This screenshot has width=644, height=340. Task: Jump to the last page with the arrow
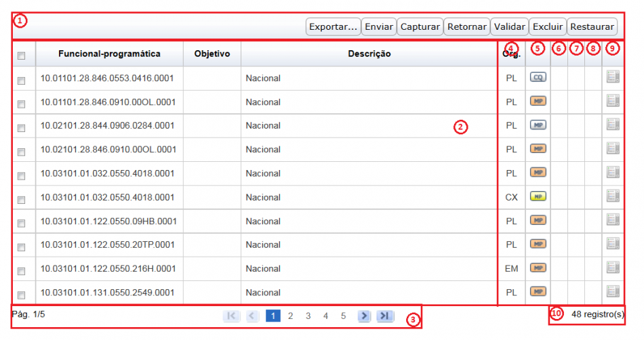[385, 316]
